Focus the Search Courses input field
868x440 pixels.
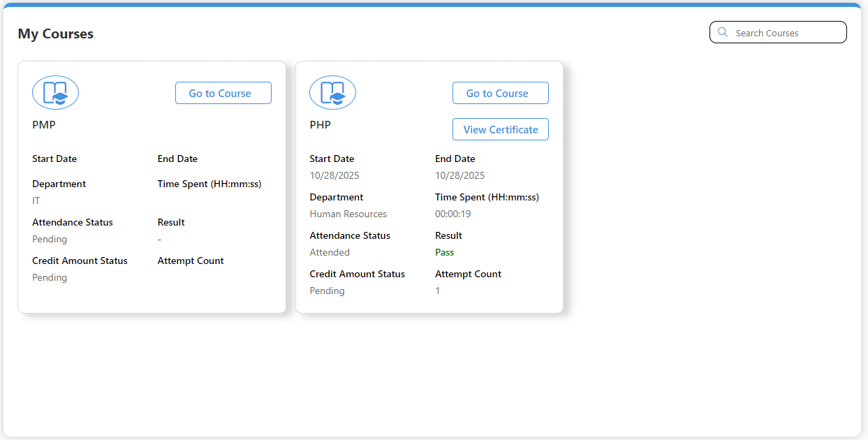click(x=786, y=33)
